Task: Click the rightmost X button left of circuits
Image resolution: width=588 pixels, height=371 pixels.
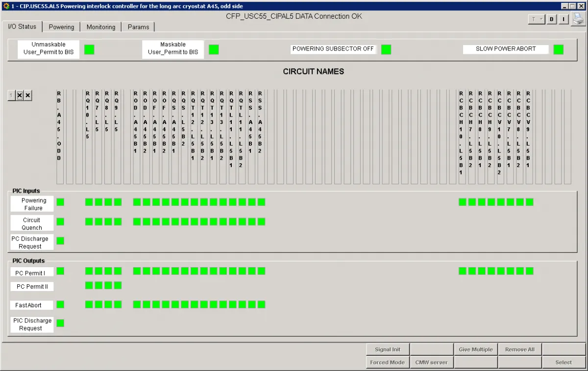Action: pyautogui.click(x=28, y=96)
